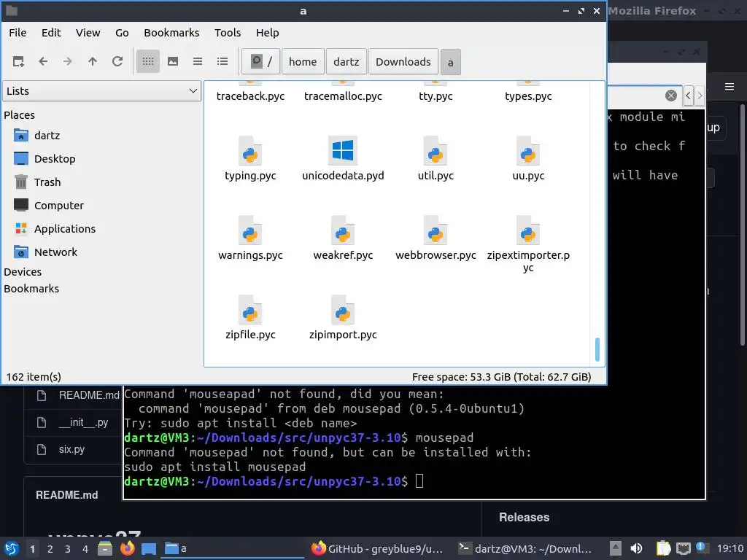Select typing.pyc file icon
747x560 pixels.
point(250,152)
